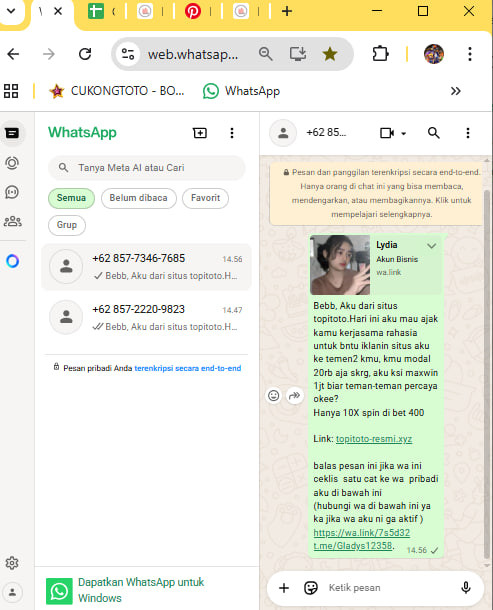The width and height of the screenshot is (493, 610).
Task: Select the Semua filter chip
Action: pos(71,198)
